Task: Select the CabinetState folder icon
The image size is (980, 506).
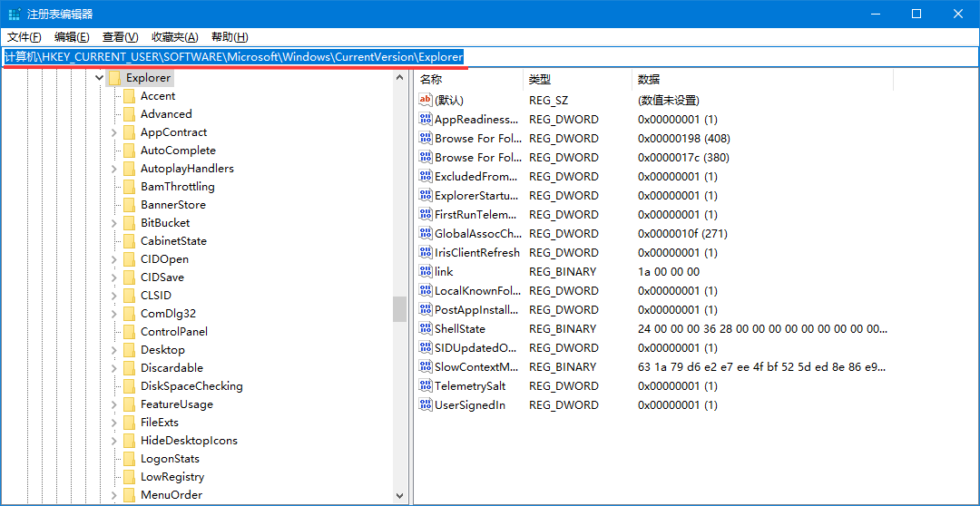Action: (x=130, y=241)
